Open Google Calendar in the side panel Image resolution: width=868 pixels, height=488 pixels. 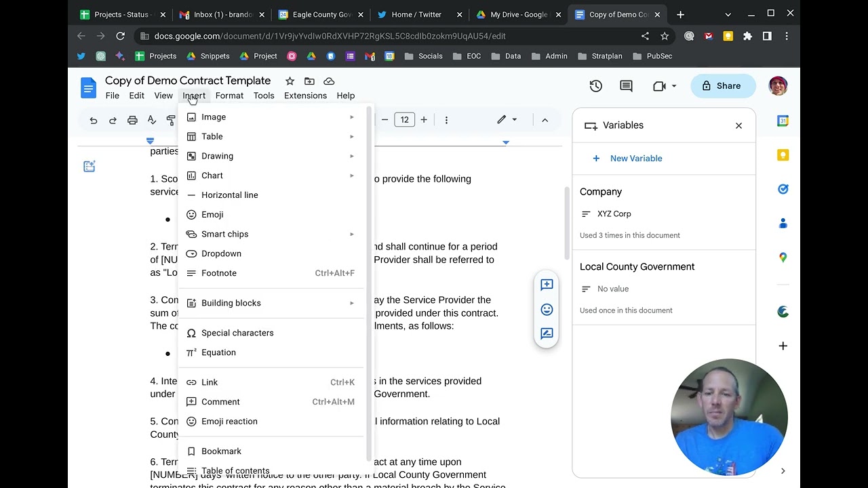click(x=783, y=121)
